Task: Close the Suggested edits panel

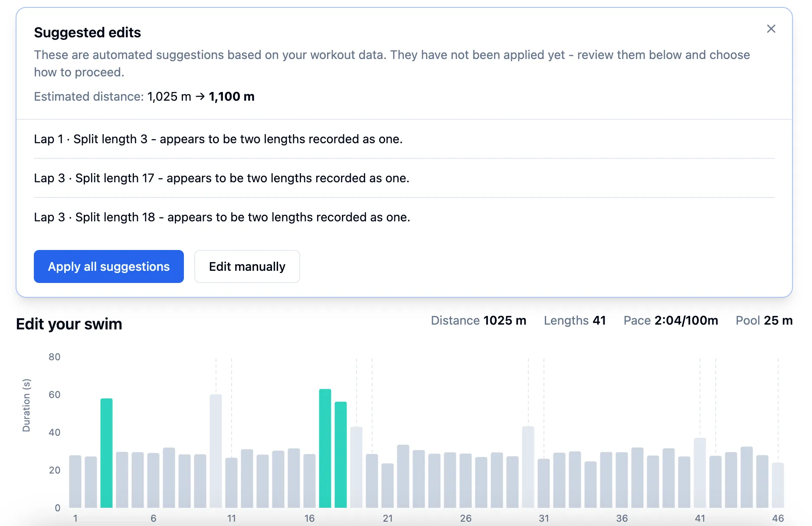Action: [771, 29]
